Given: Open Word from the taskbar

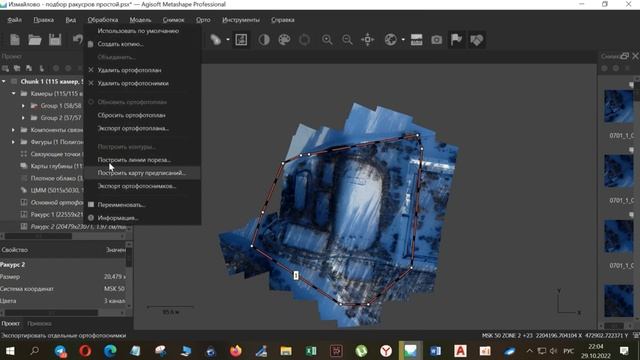Looking at the screenshot, I should (436, 351).
